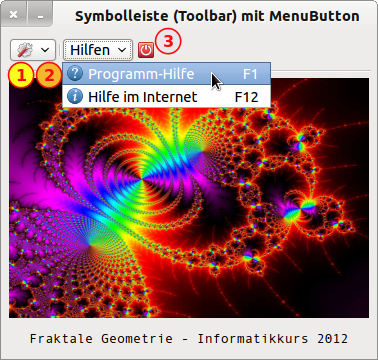Image resolution: width=378 pixels, height=360 pixels.
Task: Minimize the window with the dash button
Action: [x=40, y=15]
